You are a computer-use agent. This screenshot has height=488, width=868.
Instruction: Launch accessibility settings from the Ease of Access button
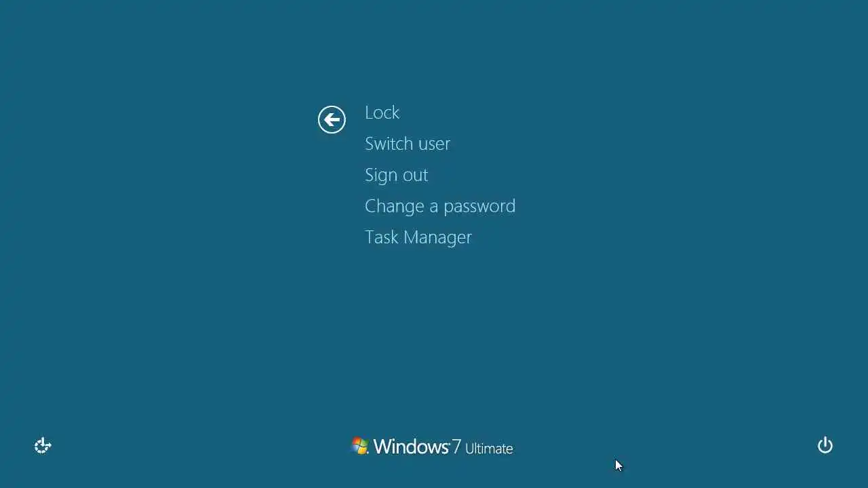43,445
